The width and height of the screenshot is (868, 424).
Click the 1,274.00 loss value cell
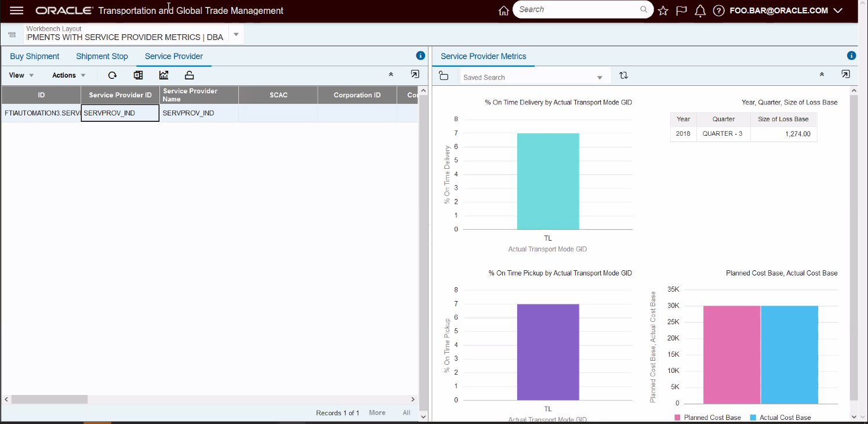(783, 134)
